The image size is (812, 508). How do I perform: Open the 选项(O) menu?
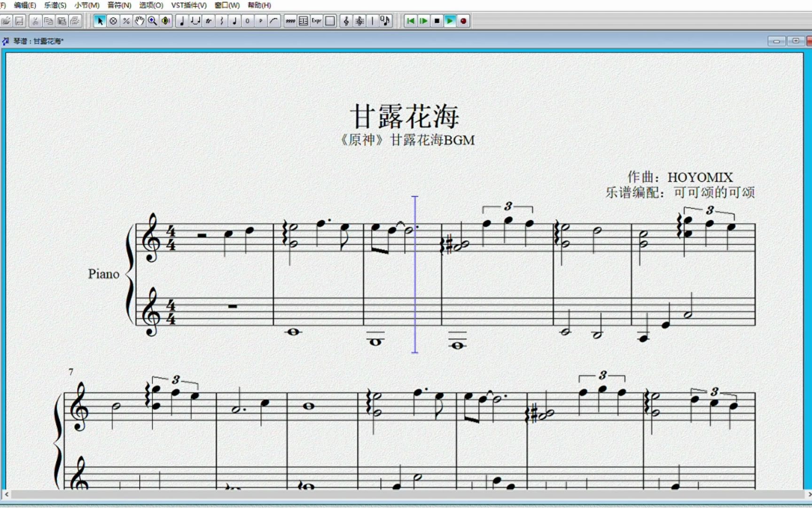(x=151, y=5)
